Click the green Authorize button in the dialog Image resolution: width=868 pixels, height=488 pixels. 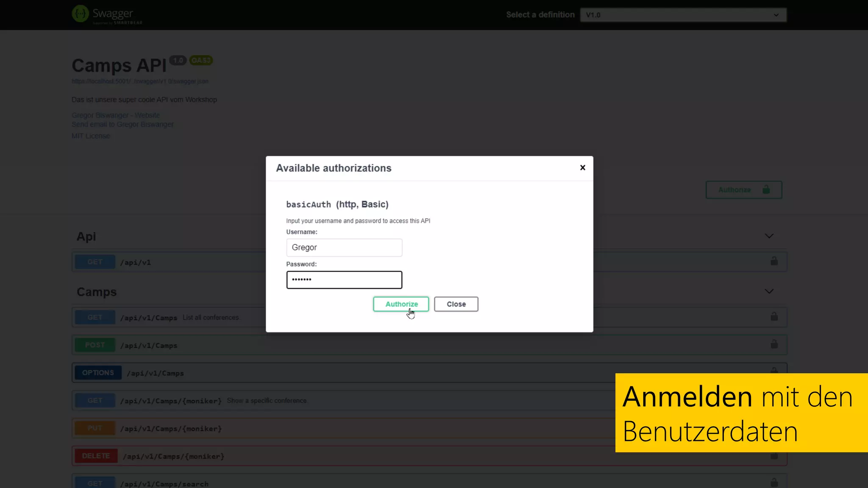[401, 304]
